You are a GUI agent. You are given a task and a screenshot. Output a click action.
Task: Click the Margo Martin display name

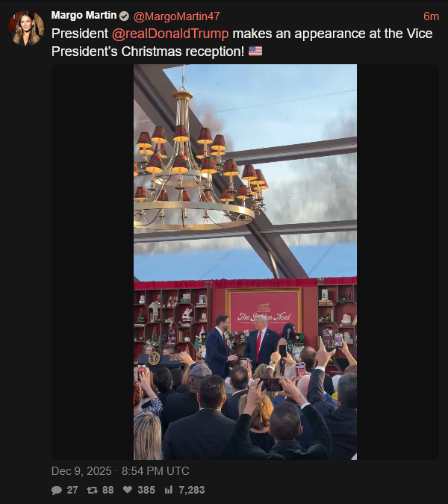click(x=84, y=16)
